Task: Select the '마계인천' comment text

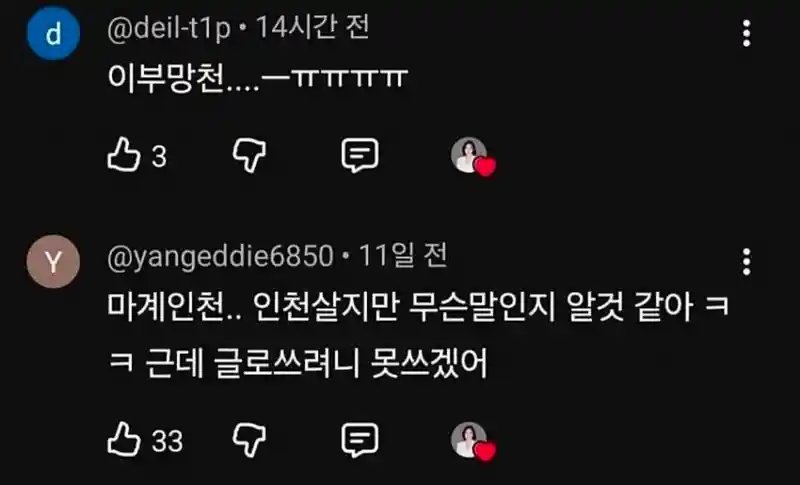Action: [418, 335]
